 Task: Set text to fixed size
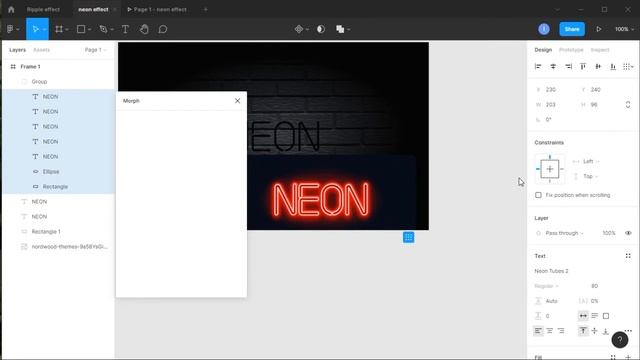(x=606, y=316)
